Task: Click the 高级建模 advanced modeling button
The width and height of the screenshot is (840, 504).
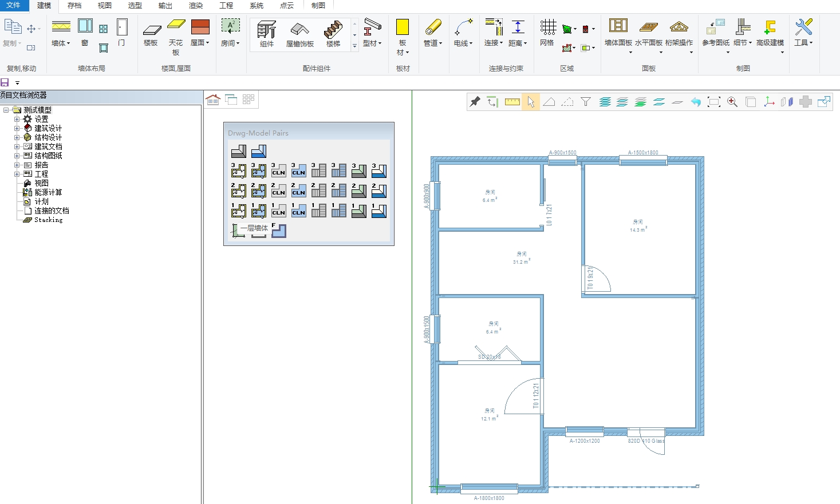Action: point(770,34)
